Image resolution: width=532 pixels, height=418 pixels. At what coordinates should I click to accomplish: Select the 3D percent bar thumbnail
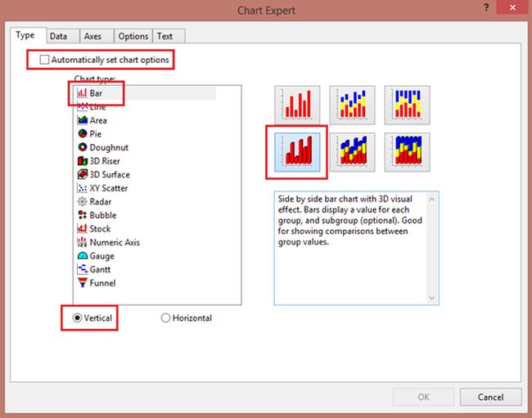[407, 152]
